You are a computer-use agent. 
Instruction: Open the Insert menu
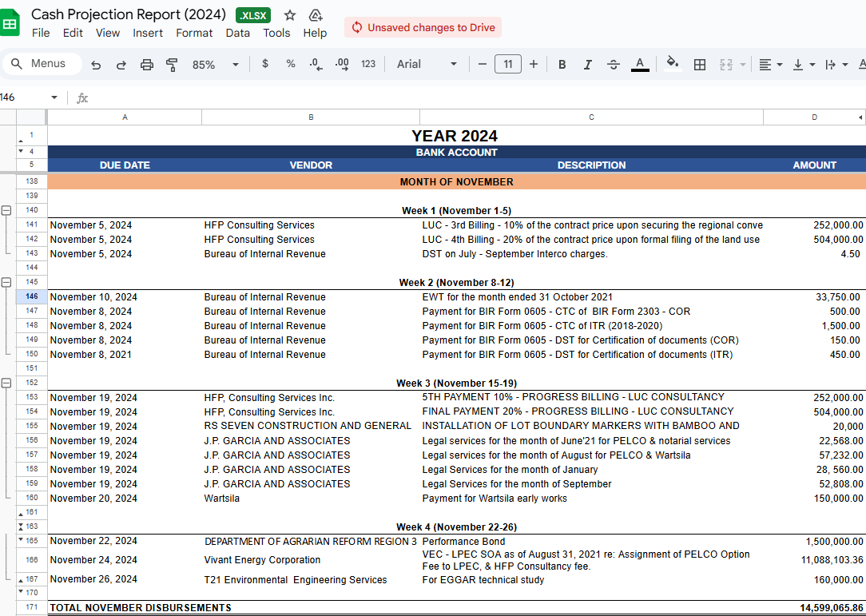pyautogui.click(x=148, y=33)
